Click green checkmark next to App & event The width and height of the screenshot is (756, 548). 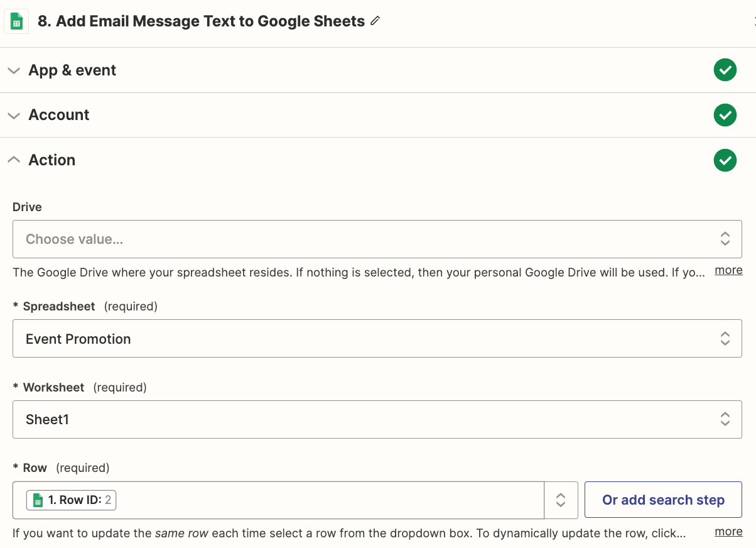(725, 70)
